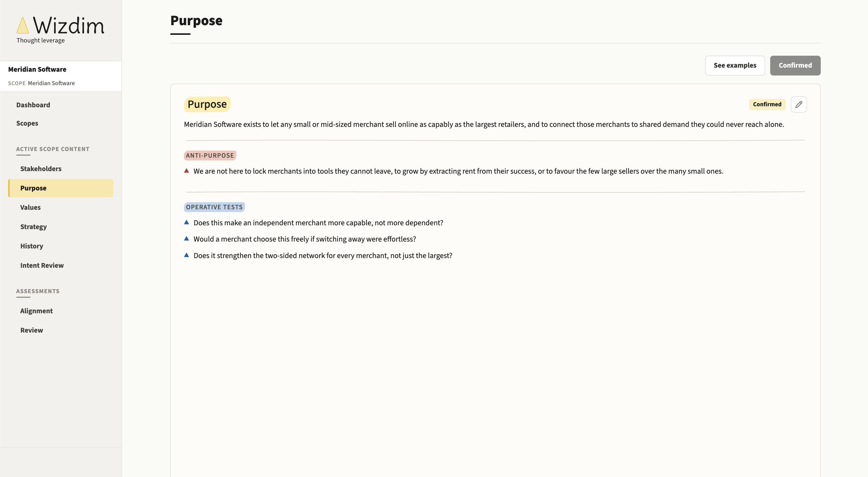Screen dimensions: 868x477
Task: Click the highlighted Purpose card heading
Action: (x=207, y=105)
